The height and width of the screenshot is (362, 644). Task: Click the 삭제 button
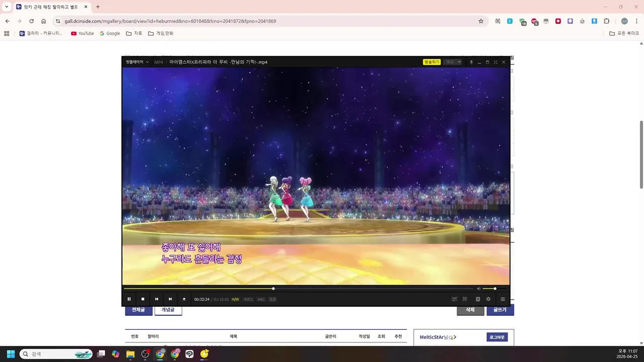tap(470, 310)
